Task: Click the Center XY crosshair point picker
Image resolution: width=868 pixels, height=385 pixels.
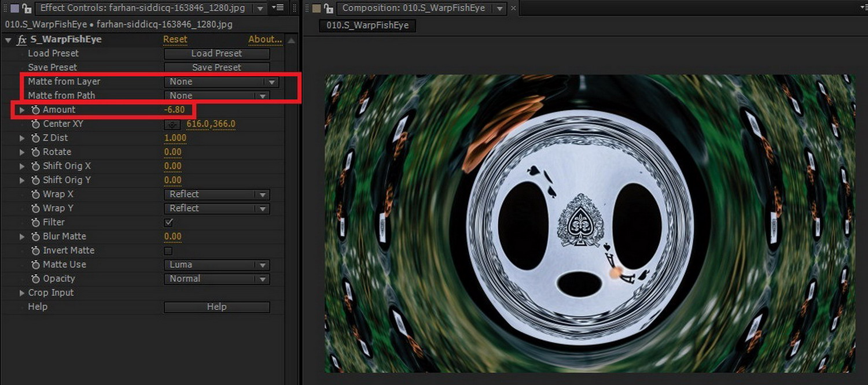Action: tap(172, 124)
